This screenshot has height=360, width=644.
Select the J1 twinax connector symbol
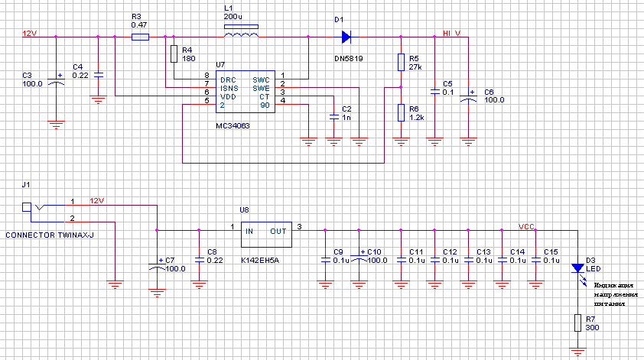coord(28,207)
